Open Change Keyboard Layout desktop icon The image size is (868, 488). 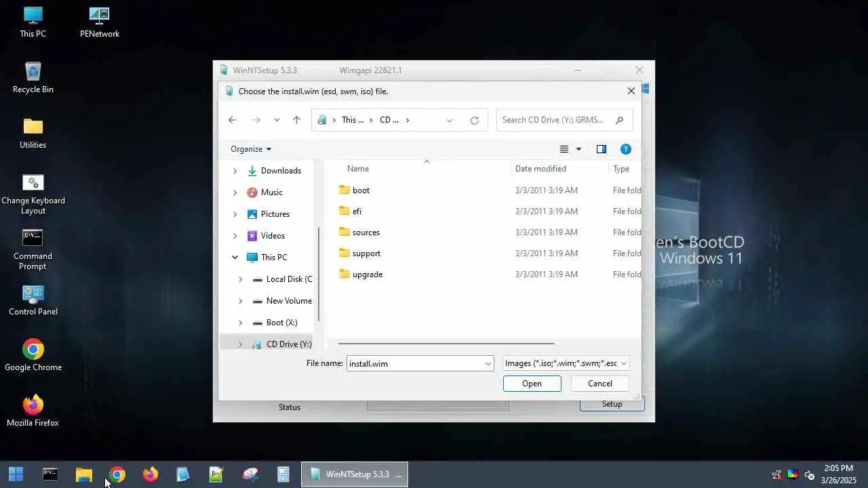tap(33, 194)
